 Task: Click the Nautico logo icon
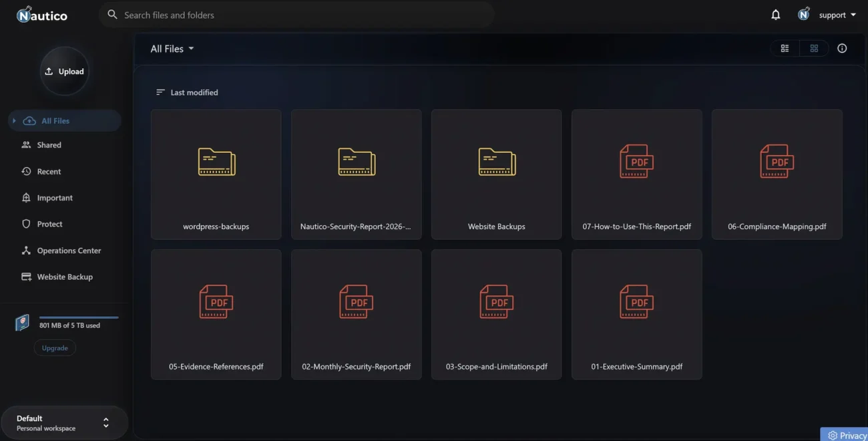pyautogui.click(x=24, y=13)
